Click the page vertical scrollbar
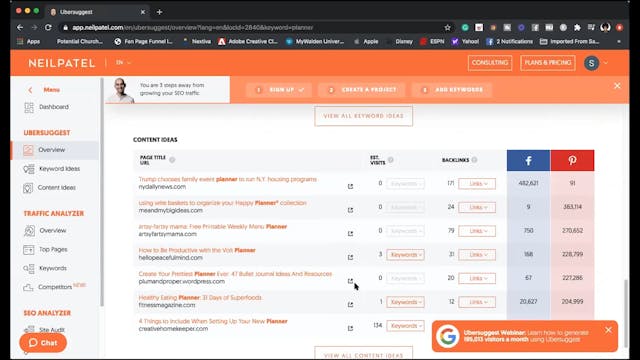640x360 pixels. click(x=626, y=312)
